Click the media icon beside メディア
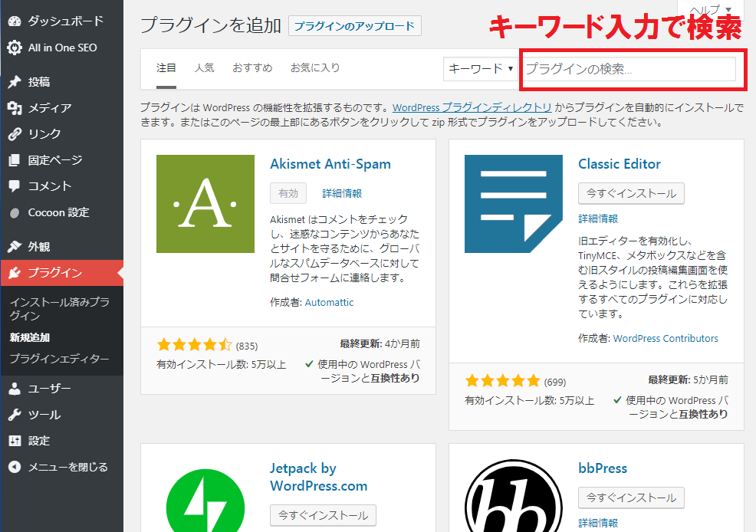The image size is (756, 532). [15, 108]
